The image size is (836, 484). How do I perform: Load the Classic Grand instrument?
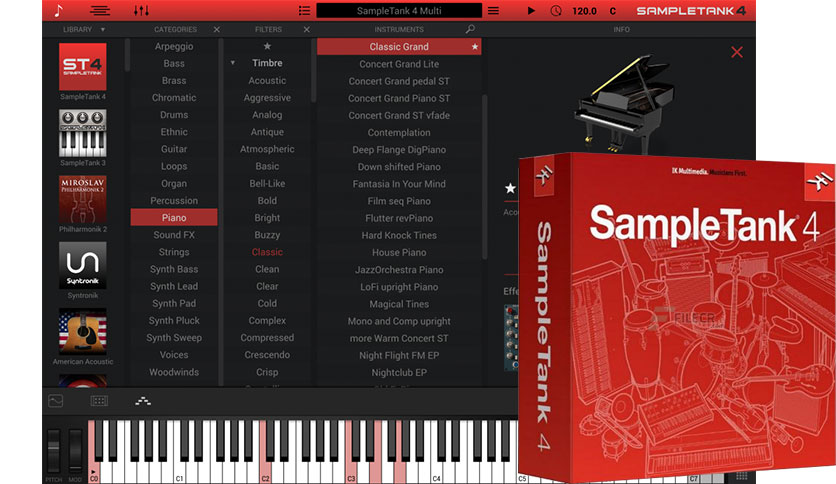399,46
